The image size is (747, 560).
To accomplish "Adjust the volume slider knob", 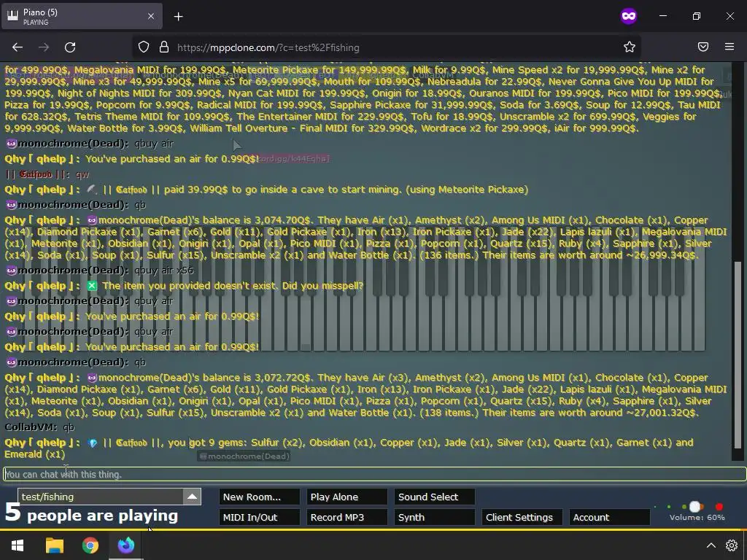I will click(694, 507).
